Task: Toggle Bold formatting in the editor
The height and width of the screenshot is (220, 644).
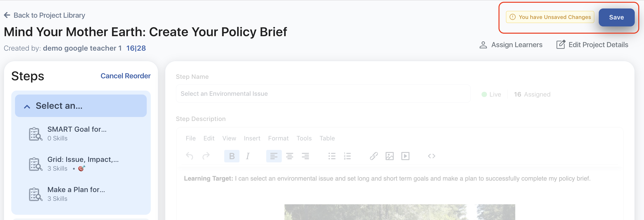Action: 232,156
